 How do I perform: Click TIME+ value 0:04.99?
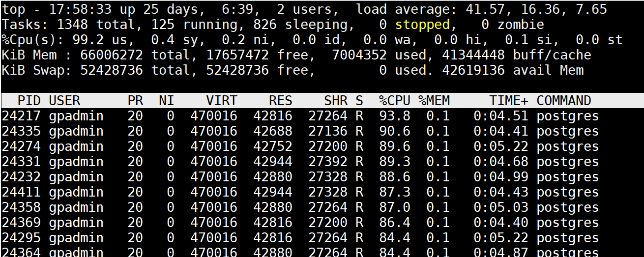click(x=501, y=177)
